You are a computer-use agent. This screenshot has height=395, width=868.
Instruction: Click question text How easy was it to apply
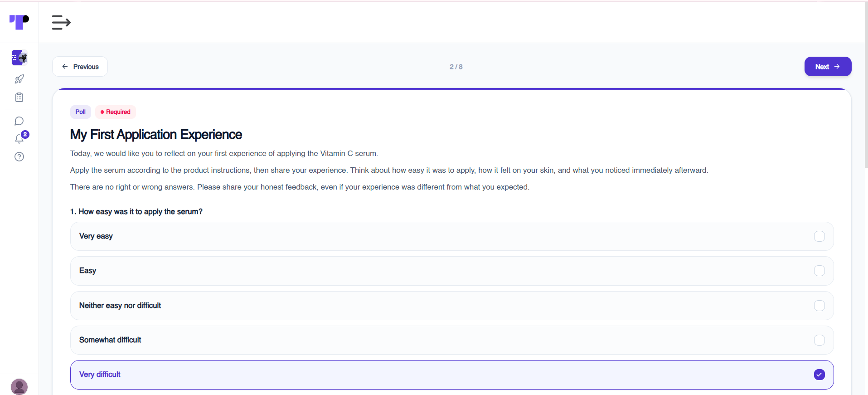(x=136, y=212)
